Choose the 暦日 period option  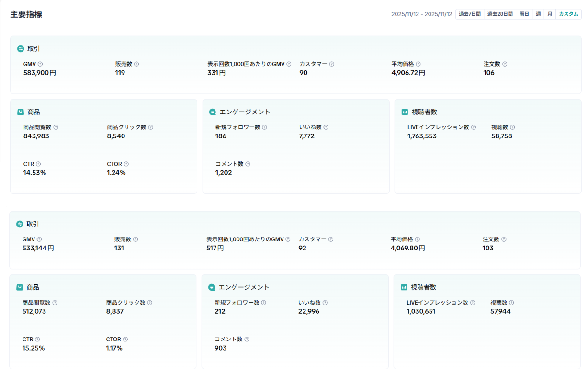coord(524,14)
